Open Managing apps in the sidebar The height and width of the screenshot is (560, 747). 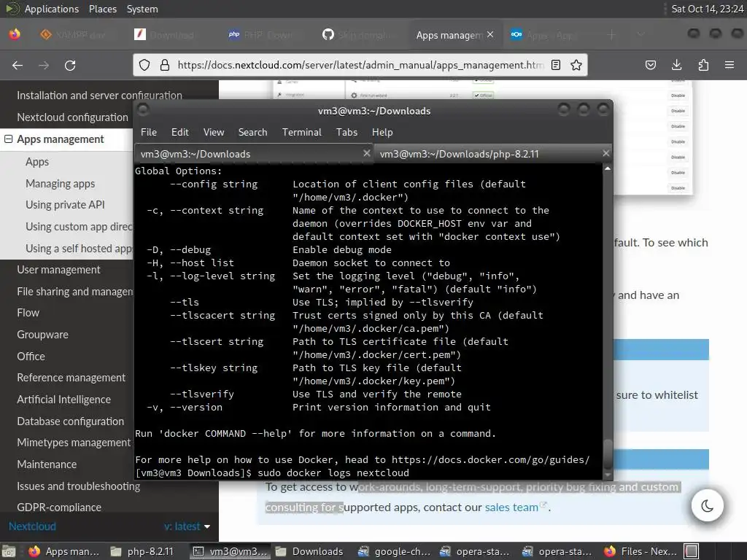point(60,183)
